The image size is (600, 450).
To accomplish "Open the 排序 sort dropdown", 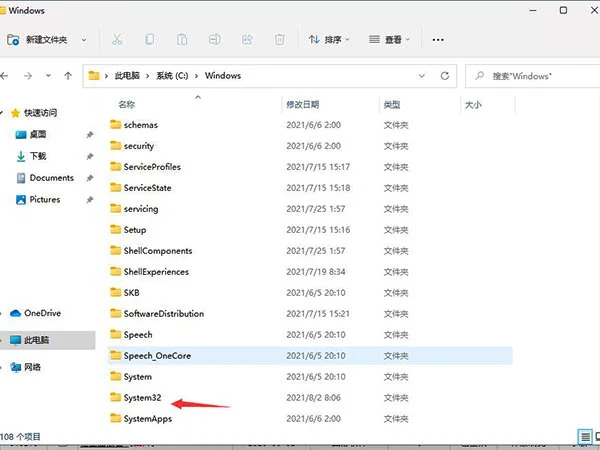I will click(329, 39).
